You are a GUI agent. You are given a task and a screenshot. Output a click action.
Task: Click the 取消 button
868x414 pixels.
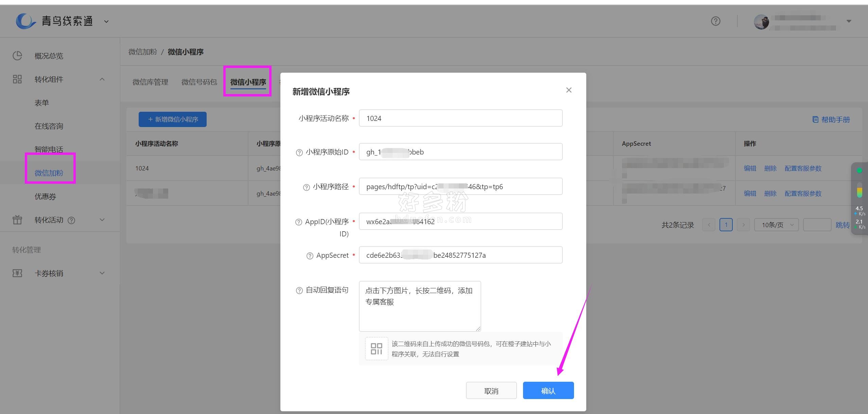491,391
